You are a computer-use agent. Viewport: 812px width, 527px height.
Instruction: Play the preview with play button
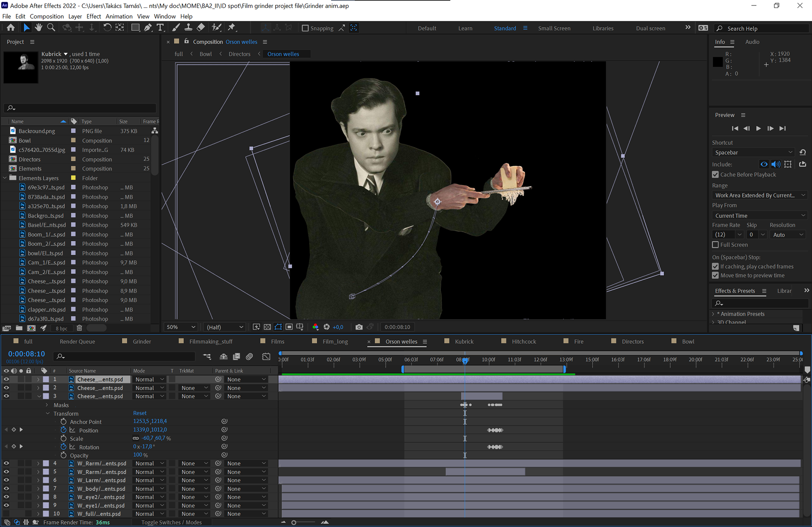[758, 128]
